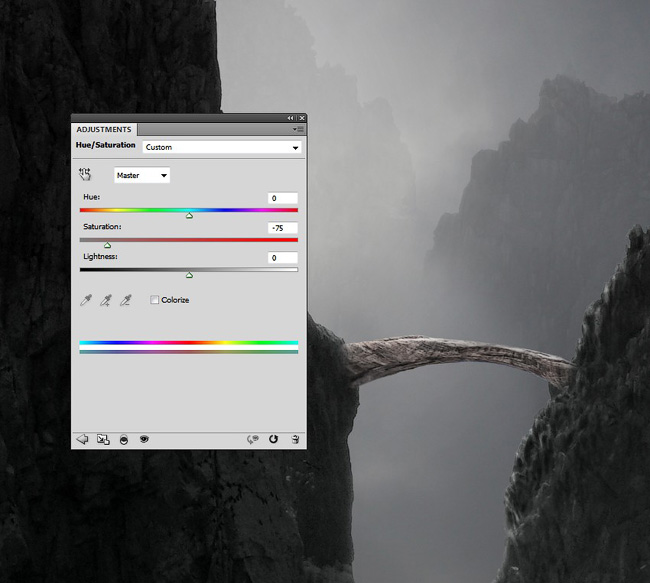Click the bottom adjusted color spectrum bar
This screenshot has width=650, height=583.
[x=189, y=352]
